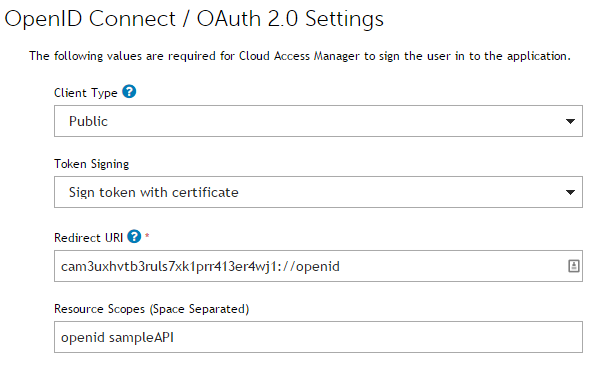
Task: Expand the Token Signing dropdown arrow
Action: 570,192
